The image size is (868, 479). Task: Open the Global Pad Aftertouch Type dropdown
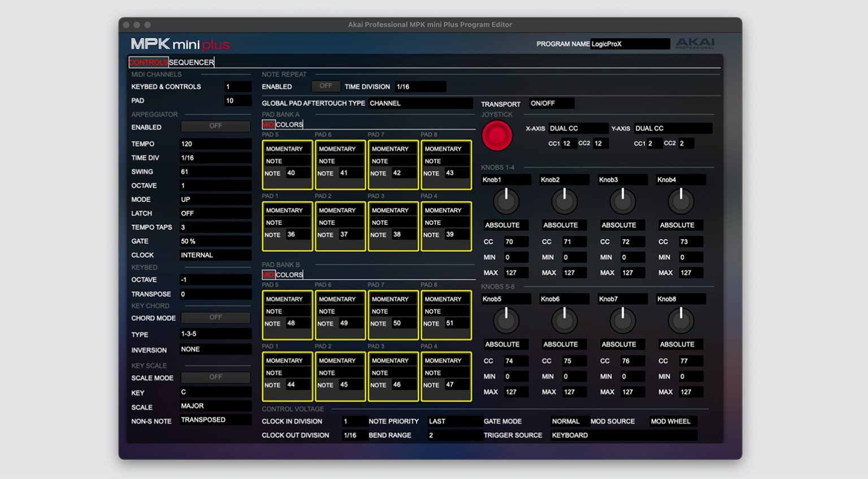pyautogui.click(x=420, y=103)
